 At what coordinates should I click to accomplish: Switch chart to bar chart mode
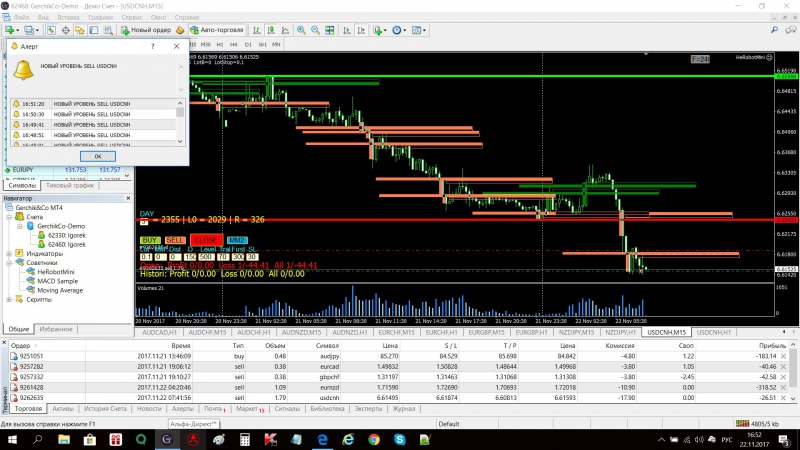coord(257,31)
